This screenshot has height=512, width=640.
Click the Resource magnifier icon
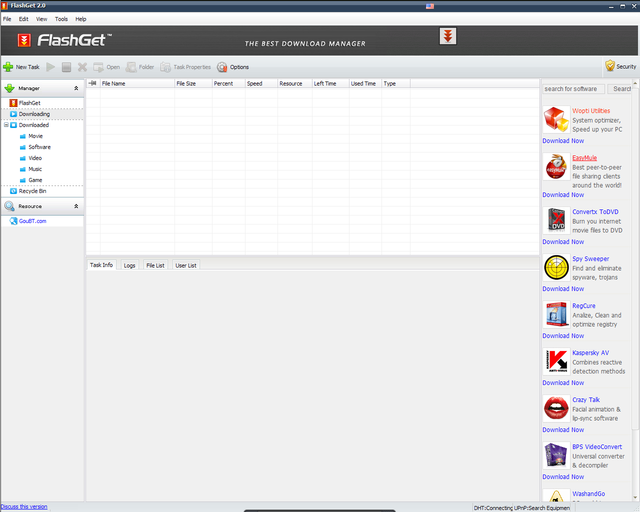9,206
